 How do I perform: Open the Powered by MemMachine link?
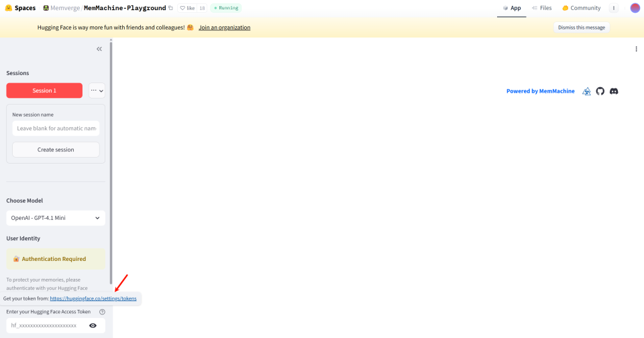coord(540,91)
